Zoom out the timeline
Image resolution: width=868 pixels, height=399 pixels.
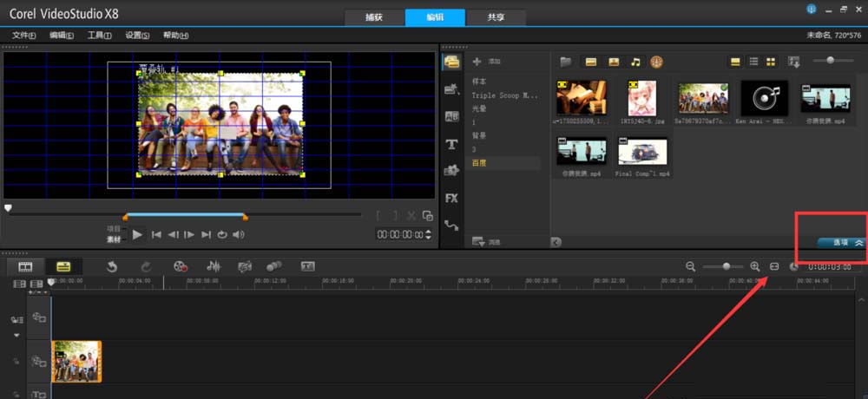click(690, 266)
